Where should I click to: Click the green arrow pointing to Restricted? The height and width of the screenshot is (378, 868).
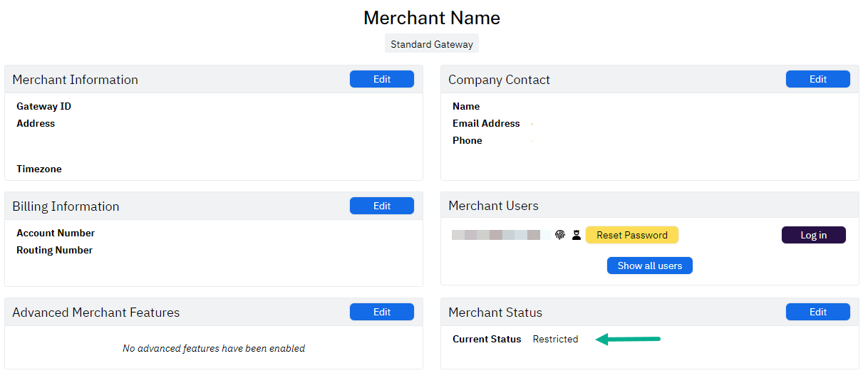click(x=628, y=340)
